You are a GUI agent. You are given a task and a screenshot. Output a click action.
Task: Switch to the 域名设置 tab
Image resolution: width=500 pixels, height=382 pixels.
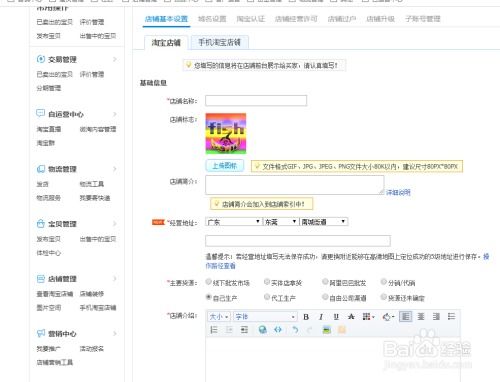tap(212, 19)
